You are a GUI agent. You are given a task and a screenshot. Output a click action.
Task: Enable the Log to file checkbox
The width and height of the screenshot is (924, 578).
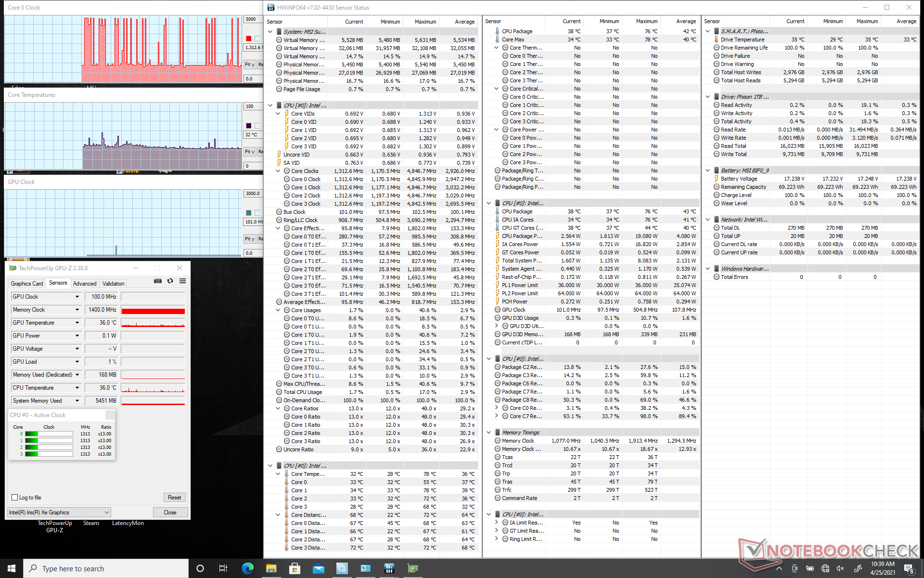click(15, 498)
